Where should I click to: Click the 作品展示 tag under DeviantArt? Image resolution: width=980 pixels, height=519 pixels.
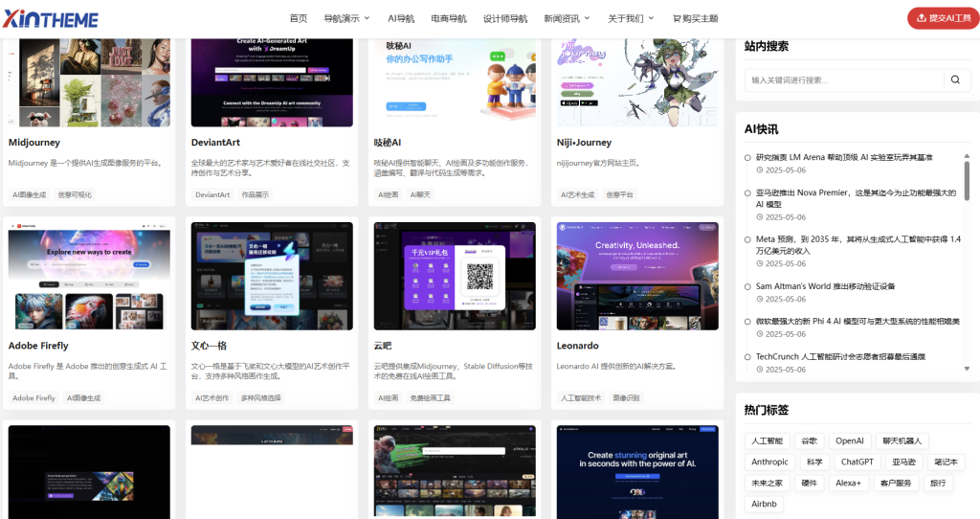point(256,194)
